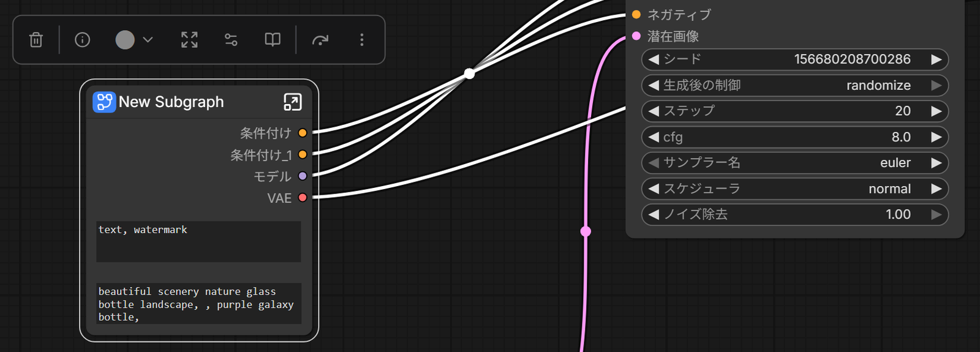Image resolution: width=980 pixels, height=352 pixels.
Task: Select previous 生成後の制御 option
Action: (x=654, y=85)
